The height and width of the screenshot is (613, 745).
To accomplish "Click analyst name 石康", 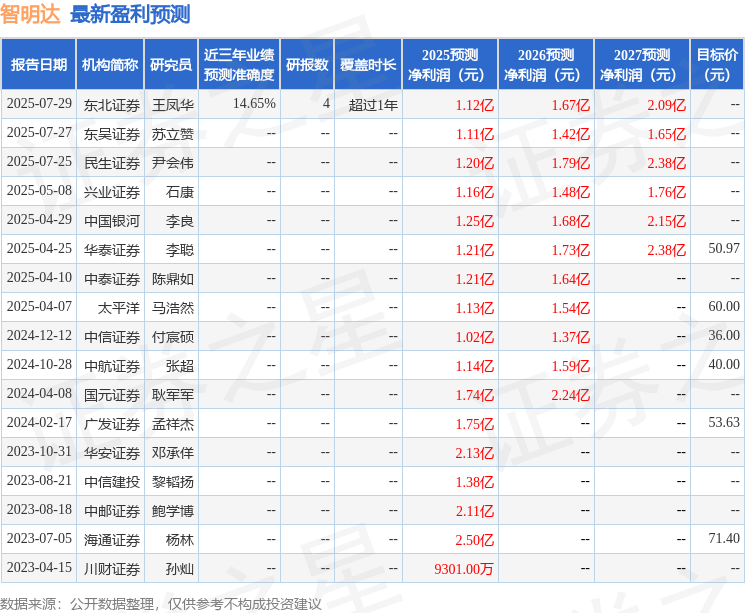I will click(180, 192).
